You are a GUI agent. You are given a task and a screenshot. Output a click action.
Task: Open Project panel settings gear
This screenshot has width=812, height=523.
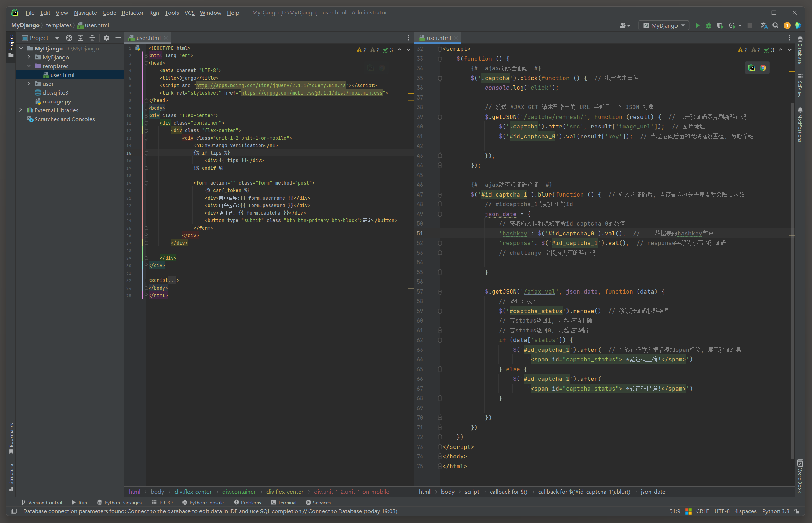coord(107,38)
